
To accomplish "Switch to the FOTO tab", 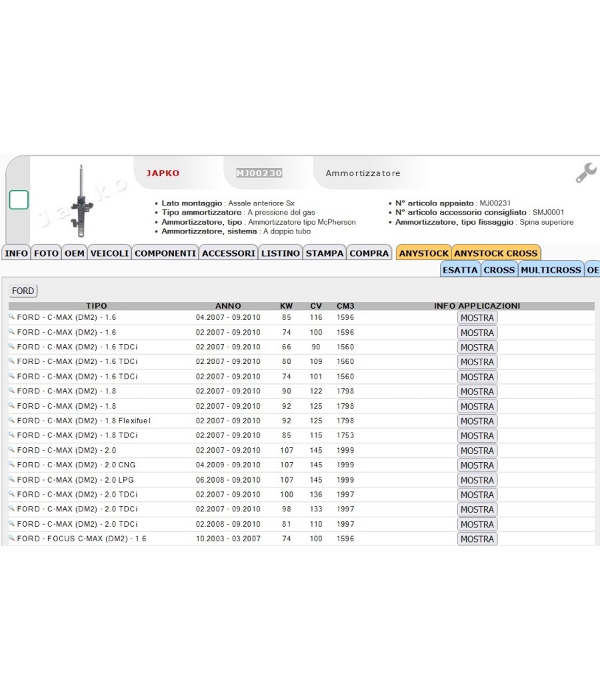I will [x=46, y=253].
